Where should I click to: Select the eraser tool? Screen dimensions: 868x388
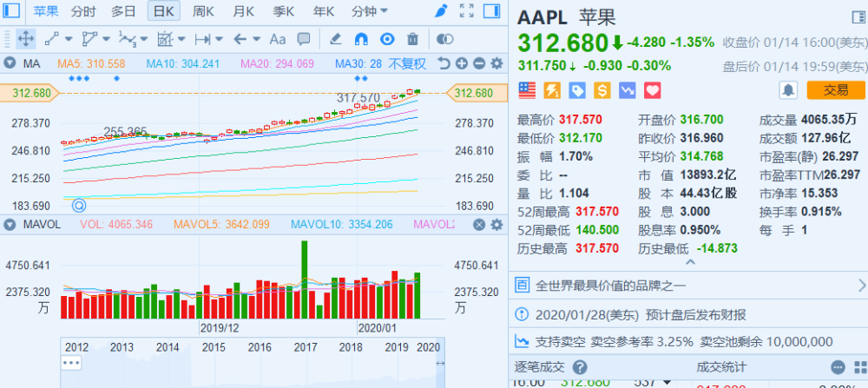(x=335, y=39)
